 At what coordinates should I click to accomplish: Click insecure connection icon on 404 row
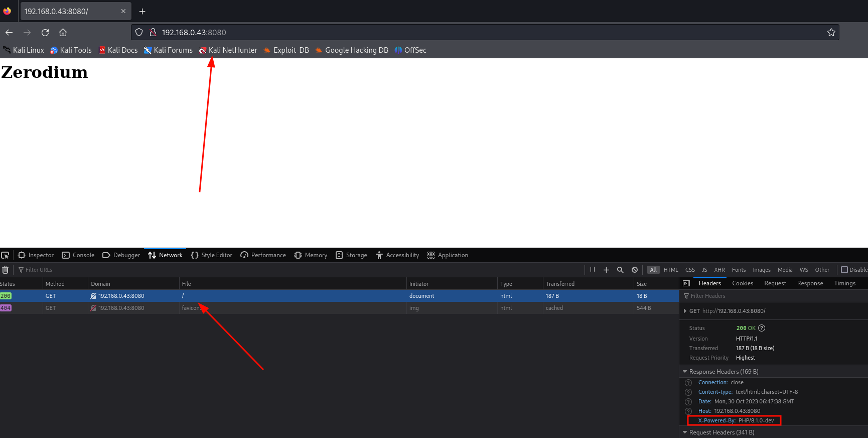[x=93, y=308]
